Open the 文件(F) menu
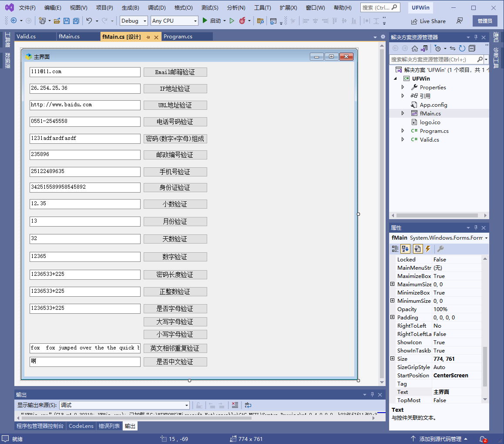This screenshot has width=504, height=444. pyautogui.click(x=27, y=8)
